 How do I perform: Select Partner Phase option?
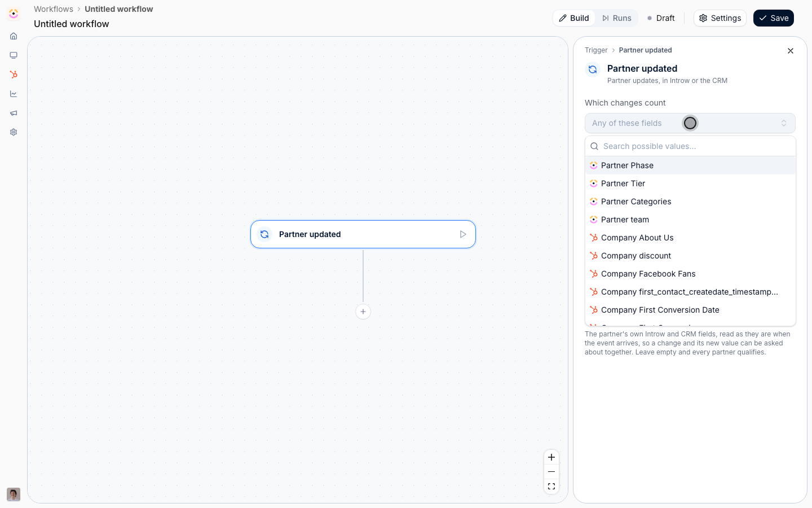(x=690, y=165)
